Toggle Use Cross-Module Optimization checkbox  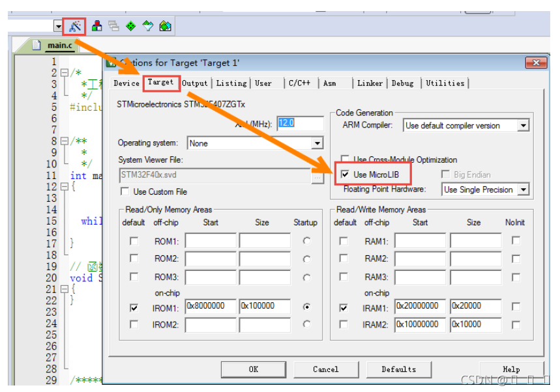point(345,159)
